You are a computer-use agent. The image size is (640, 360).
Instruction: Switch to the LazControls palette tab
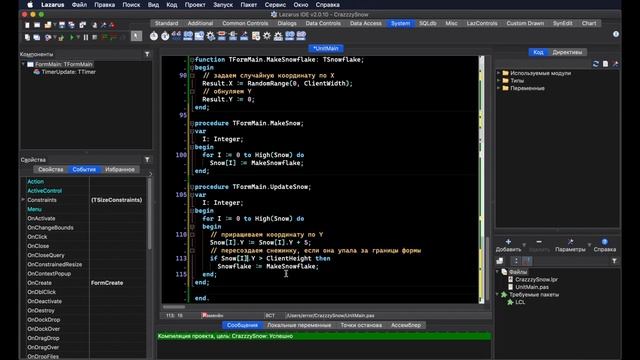click(482, 23)
